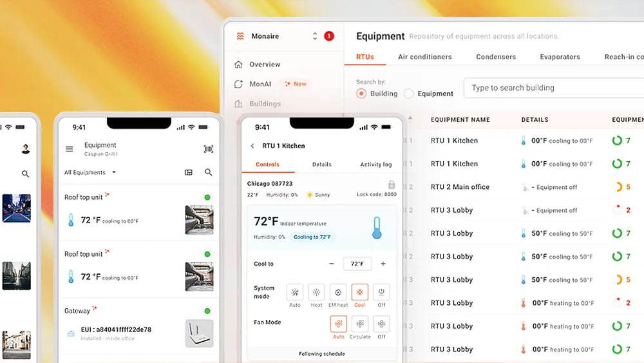Set system mode to Cool

click(360, 292)
